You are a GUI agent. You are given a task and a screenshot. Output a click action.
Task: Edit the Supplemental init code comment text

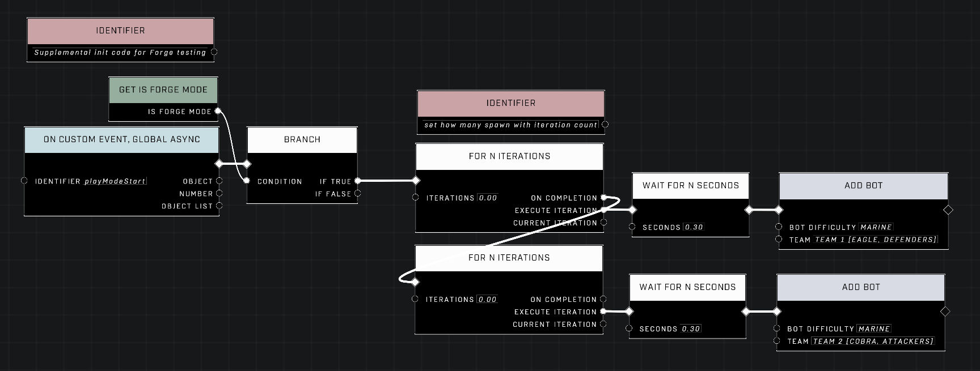point(120,53)
